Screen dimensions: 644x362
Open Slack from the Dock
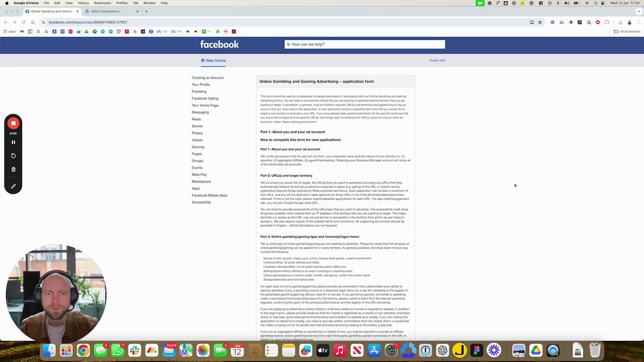134,350
